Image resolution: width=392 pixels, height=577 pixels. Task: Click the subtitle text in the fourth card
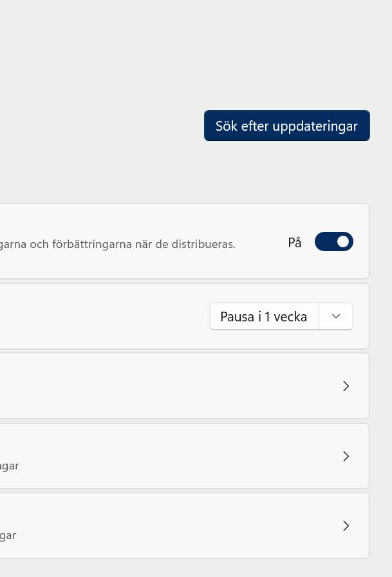click(9, 466)
